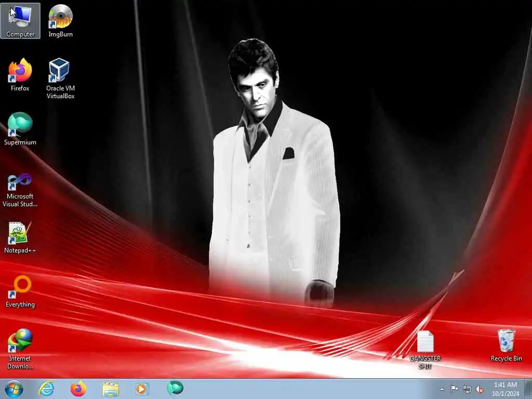Open the muted volume tray icon
Viewport: 532px width, 399px height.
(x=480, y=390)
